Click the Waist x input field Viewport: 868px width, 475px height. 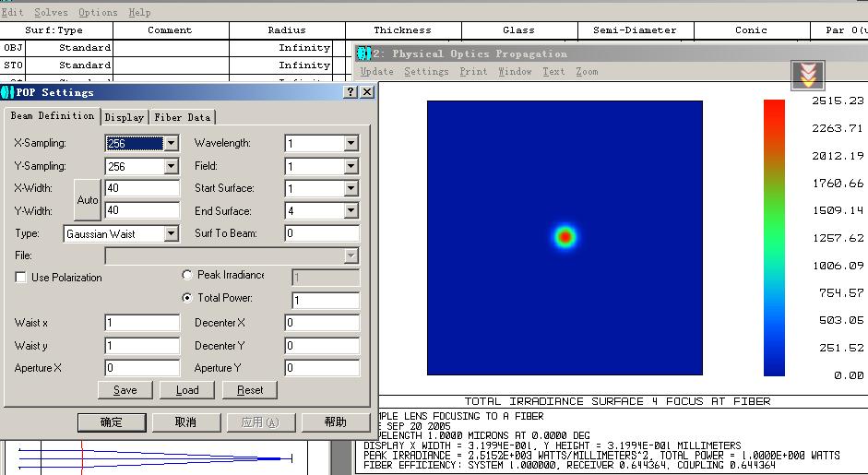point(142,323)
